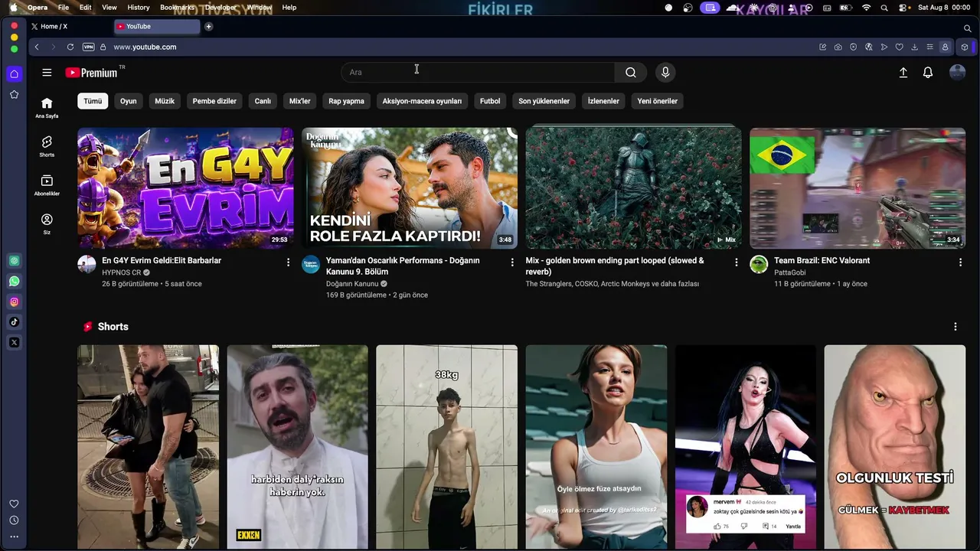The width and height of the screenshot is (980, 551).
Task: Go to Ana Sayfa in YouTube sidebar
Action: (x=47, y=108)
